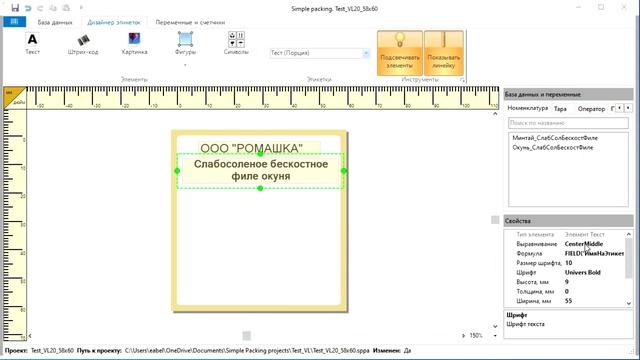
Task: Click the project path in status bar
Action: 247,350
